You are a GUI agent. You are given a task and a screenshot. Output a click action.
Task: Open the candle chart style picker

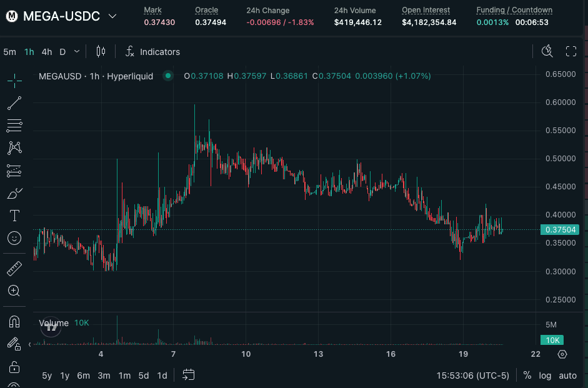pos(101,52)
